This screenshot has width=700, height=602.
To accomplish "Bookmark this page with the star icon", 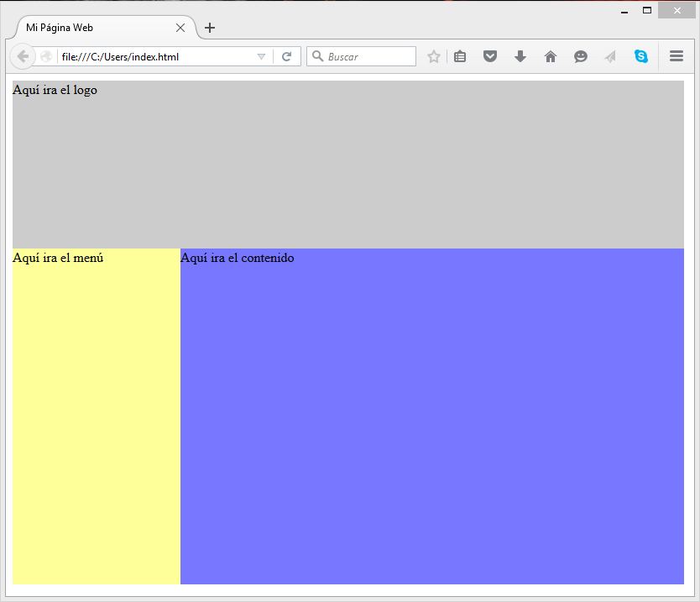I will [433, 56].
